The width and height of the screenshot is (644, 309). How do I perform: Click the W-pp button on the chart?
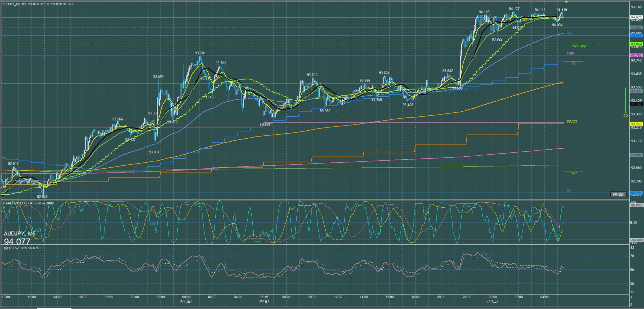coord(618,194)
